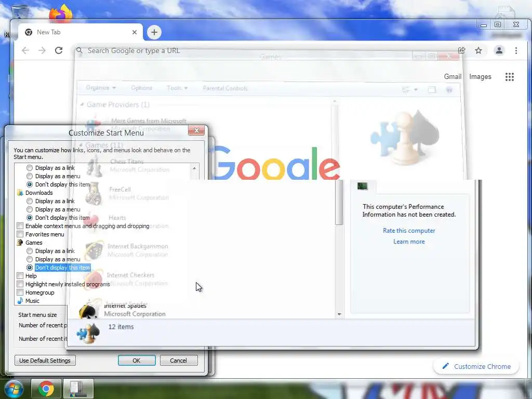532x399 pixels.
Task: Click the Chrome forward arrow
Action: pos(42,50)
